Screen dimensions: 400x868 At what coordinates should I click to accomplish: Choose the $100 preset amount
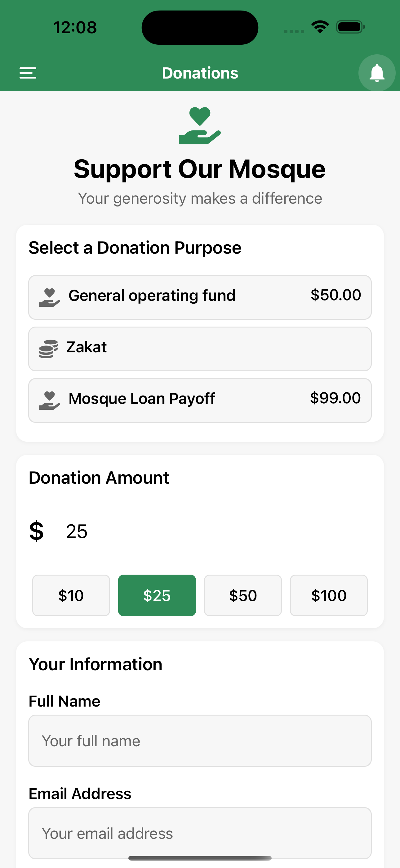pyautogui.click(x=329, y=595)
